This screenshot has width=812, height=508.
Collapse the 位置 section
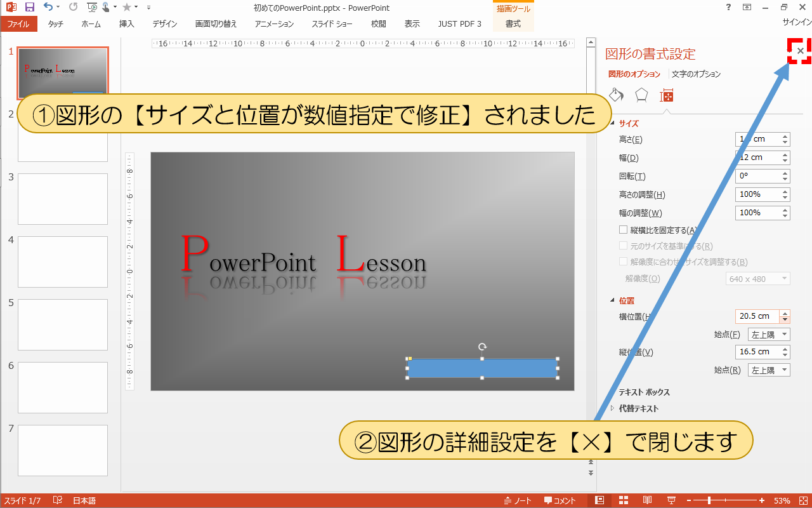pyautogui.click(x=612, y=301)
